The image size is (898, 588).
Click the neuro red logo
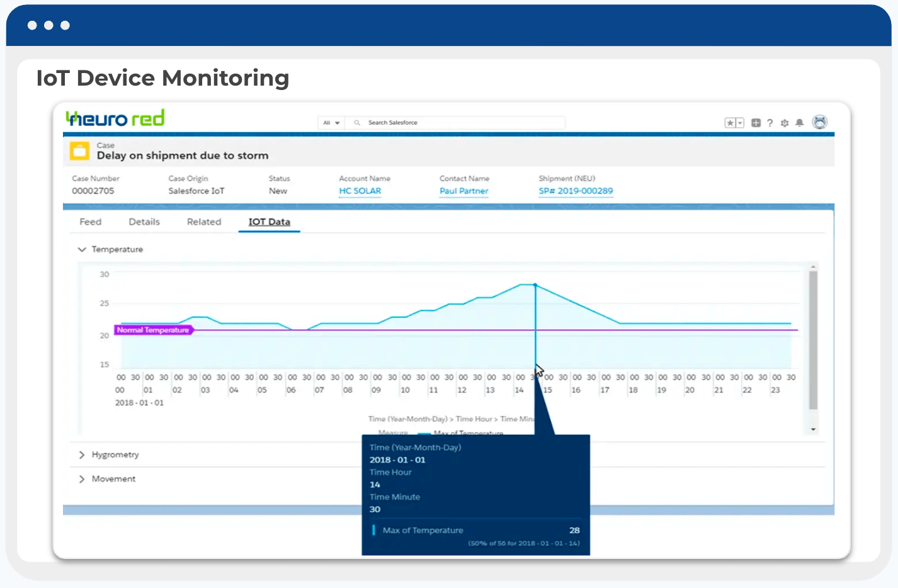point(115,118)
